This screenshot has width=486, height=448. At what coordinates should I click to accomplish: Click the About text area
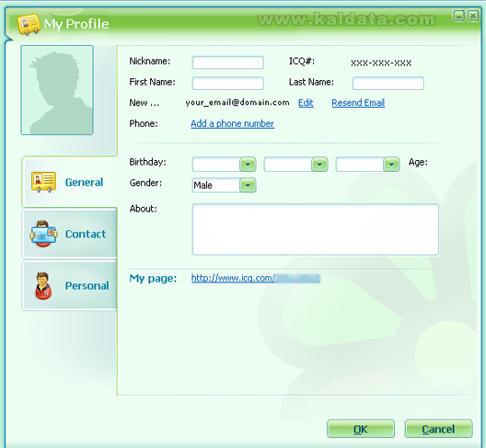(315, 229)
